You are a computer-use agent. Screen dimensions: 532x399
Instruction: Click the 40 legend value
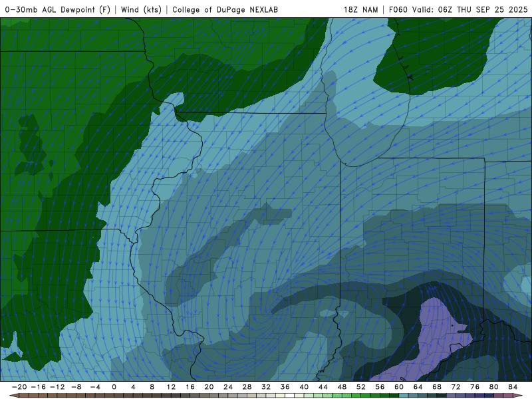coord(304,387)
